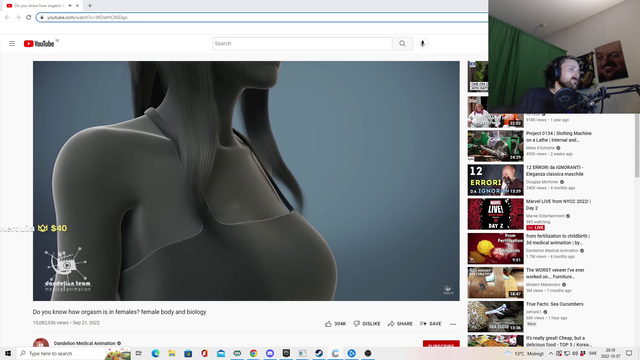640x360 pixels.
Task: Show hidden system tray icons
Action: [551, 353]
